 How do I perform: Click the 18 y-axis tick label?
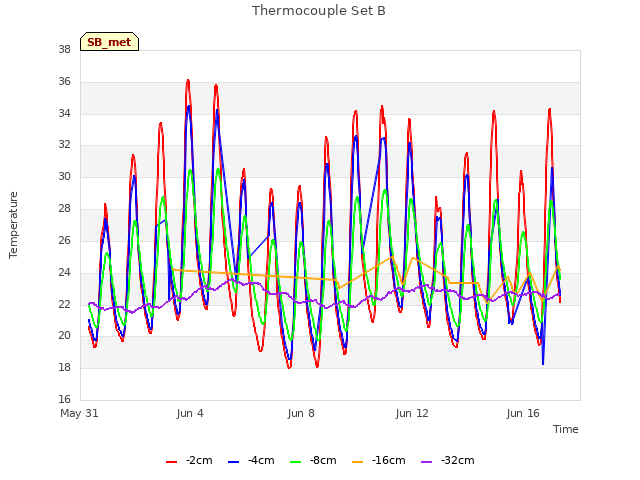click(x=64, y=367)
